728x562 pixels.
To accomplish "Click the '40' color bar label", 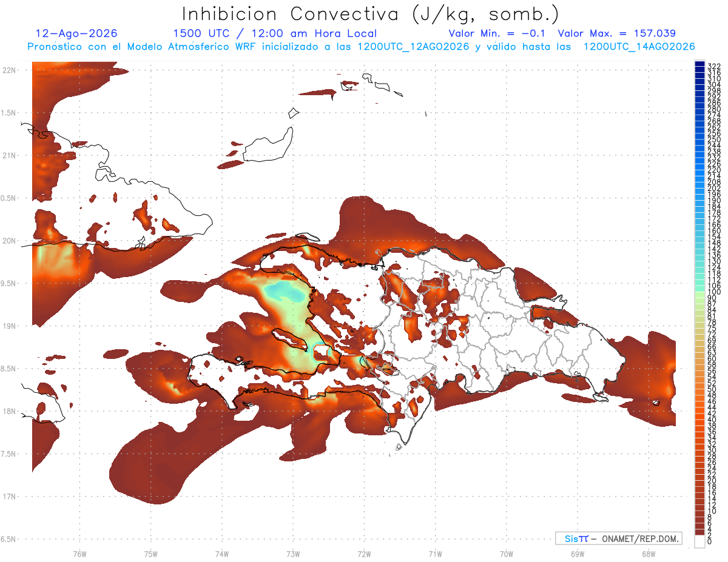I will point(712,420).
